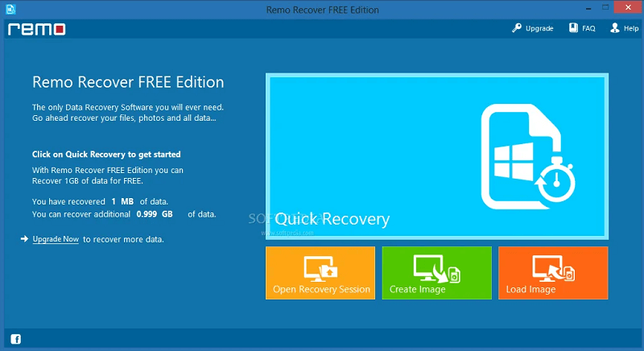Click the Help person icon
Image resolution: width=644 pixels, height=351 pixels.
(615, 28)
